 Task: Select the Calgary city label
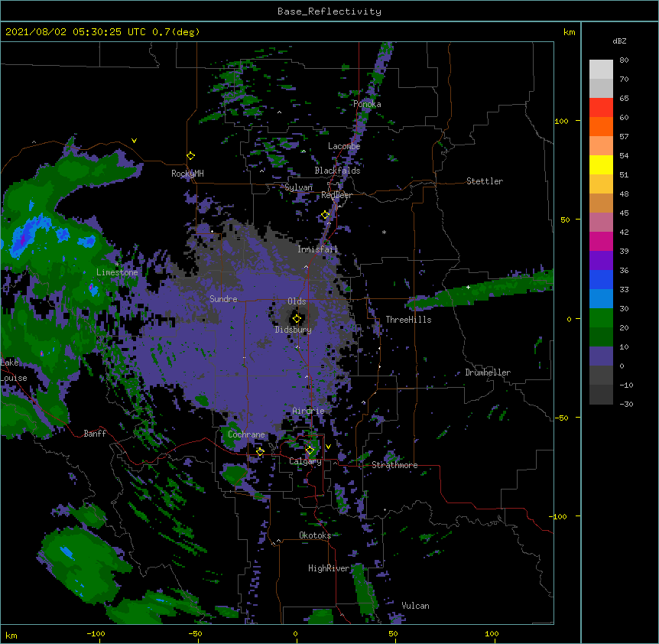click(305, 461)
